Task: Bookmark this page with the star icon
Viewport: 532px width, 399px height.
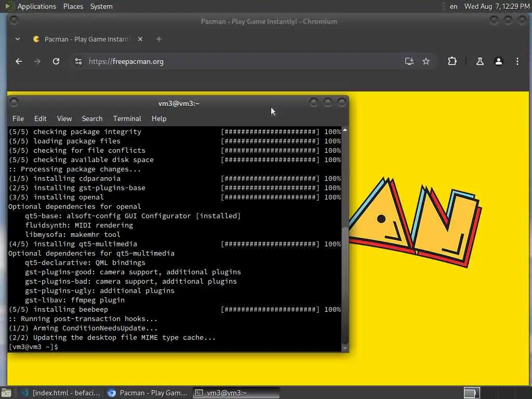Action: point(426,61)
